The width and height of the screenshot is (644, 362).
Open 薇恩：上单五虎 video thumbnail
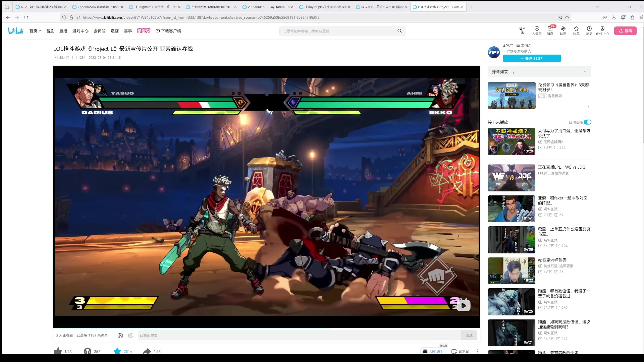coord(512,240)
